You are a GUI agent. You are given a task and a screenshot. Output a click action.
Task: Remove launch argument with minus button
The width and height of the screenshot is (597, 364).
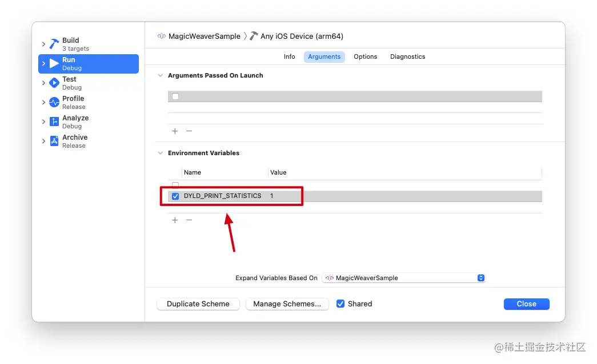click(x=189, y=131)
